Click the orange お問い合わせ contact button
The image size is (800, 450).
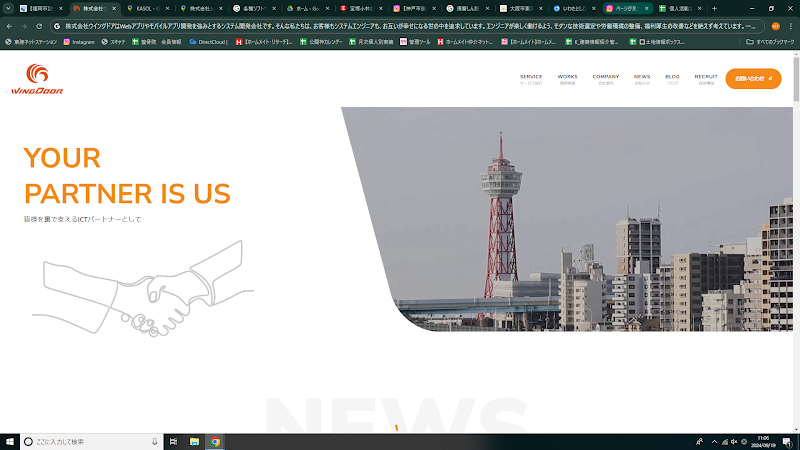(x=753, y=79)
